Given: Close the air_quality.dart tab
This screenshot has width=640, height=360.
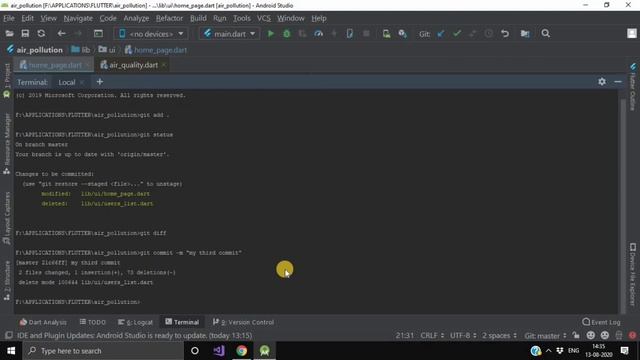Looking at the screenshot, I should pyautogui.click(x=164, y=65).
